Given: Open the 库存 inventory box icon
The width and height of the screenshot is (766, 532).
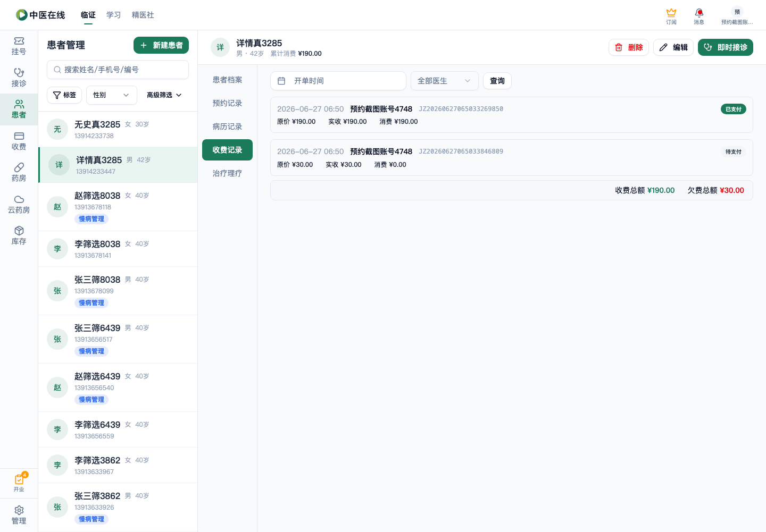Looking at the screenshot, I should click(19, 235).
